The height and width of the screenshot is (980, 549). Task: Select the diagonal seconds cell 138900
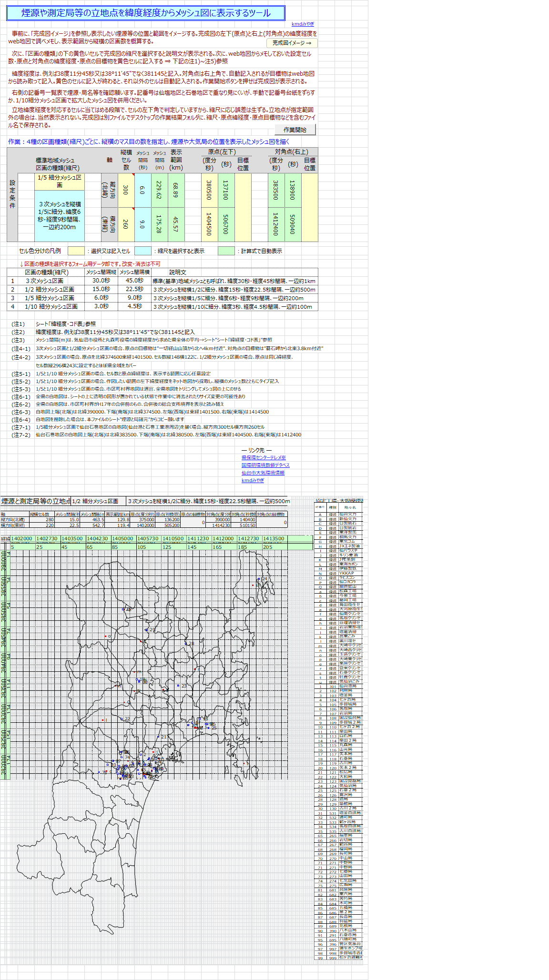click(x=293, y=190)
